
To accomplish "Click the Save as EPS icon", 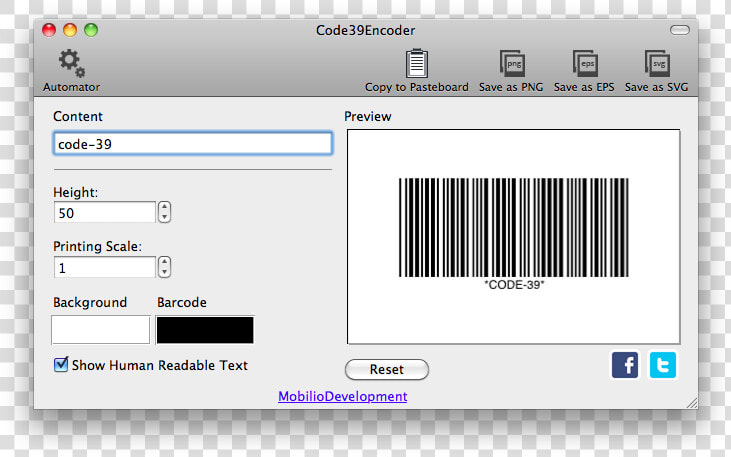I will coord(585,63).
